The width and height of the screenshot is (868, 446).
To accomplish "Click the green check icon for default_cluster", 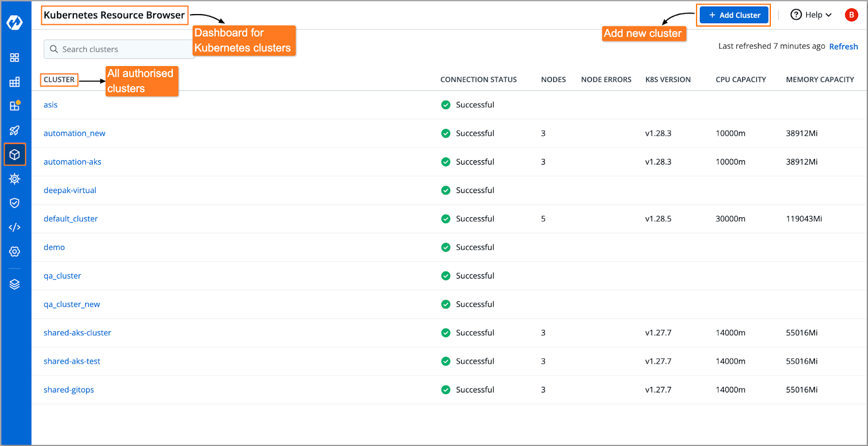I will coord(445,219).
